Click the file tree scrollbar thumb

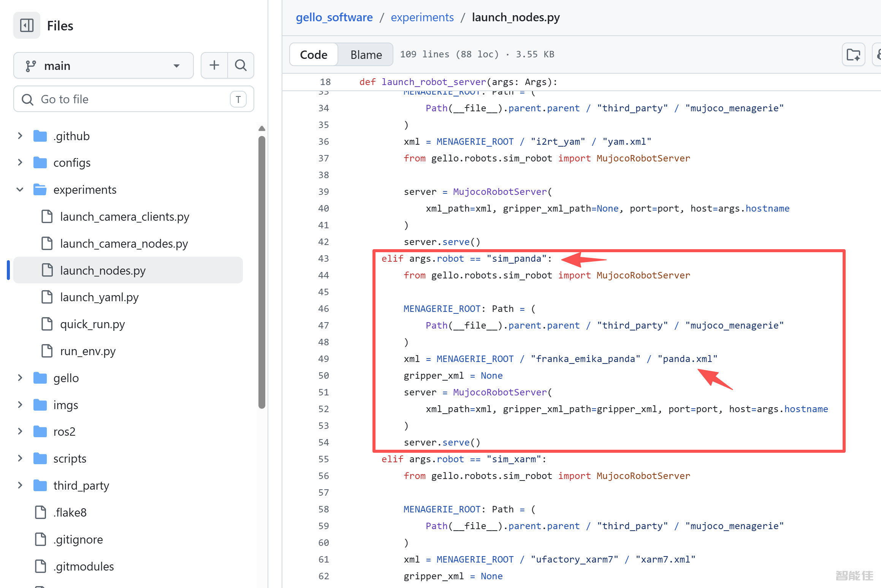(x=262, y=272)
